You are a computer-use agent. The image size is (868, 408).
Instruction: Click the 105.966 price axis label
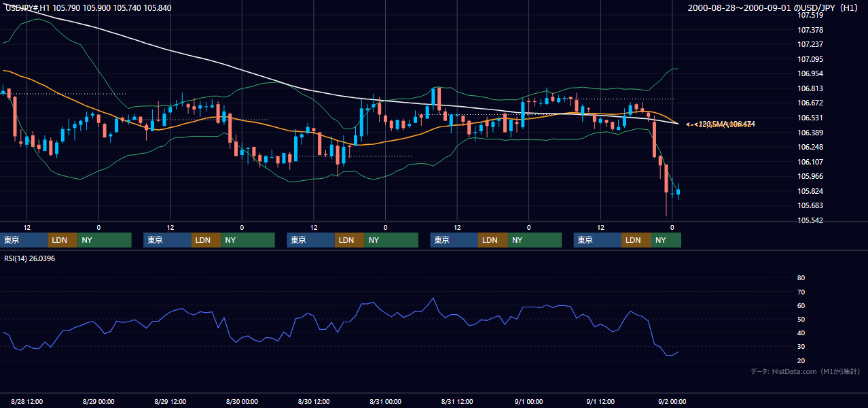[810, 176]
